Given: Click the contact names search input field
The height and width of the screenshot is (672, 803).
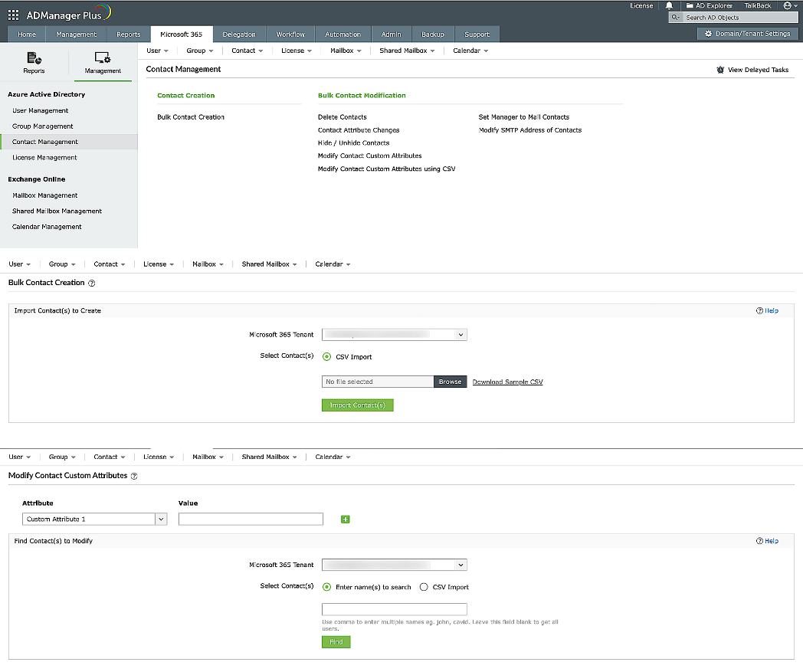Looking at the screenshot, I should tap(395, 609).
